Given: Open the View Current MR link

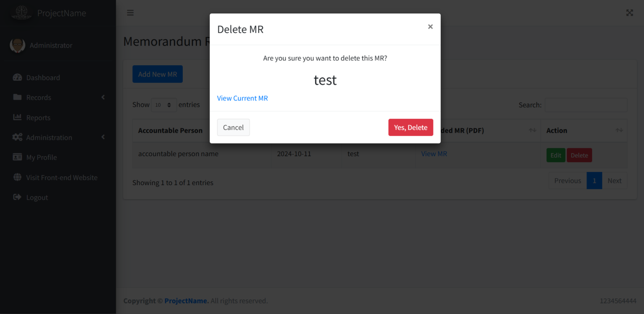Looking at the screenshot, I should [x=242, y=98].
